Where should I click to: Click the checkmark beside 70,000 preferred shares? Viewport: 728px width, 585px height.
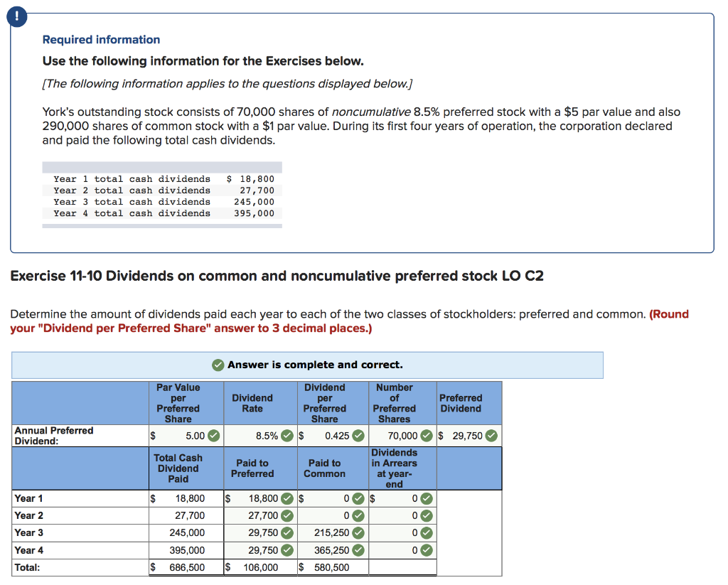coord(427,436)
